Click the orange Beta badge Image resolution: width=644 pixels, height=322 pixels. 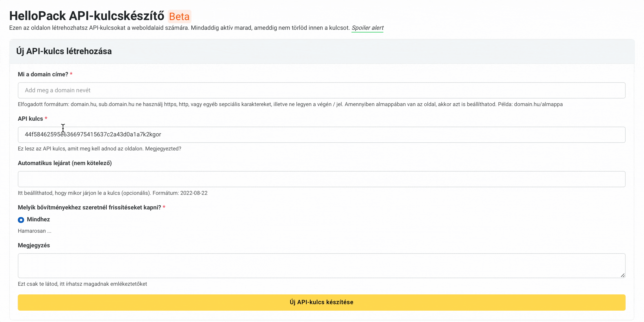(179, 17)
